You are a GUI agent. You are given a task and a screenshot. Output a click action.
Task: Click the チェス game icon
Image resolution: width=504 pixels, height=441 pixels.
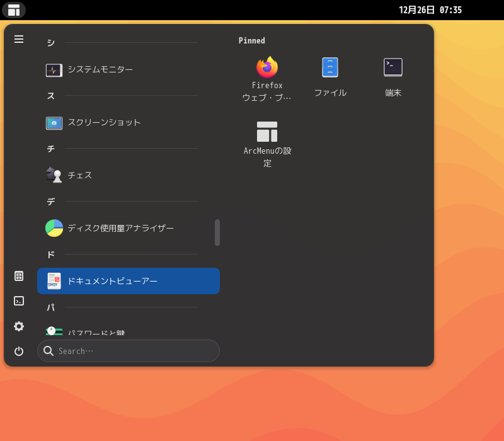tap(54, 175)
